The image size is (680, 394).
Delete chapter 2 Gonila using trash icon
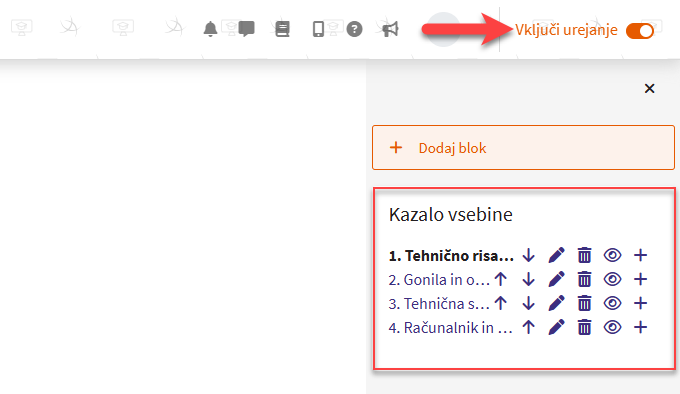click(x=584, y=279)
